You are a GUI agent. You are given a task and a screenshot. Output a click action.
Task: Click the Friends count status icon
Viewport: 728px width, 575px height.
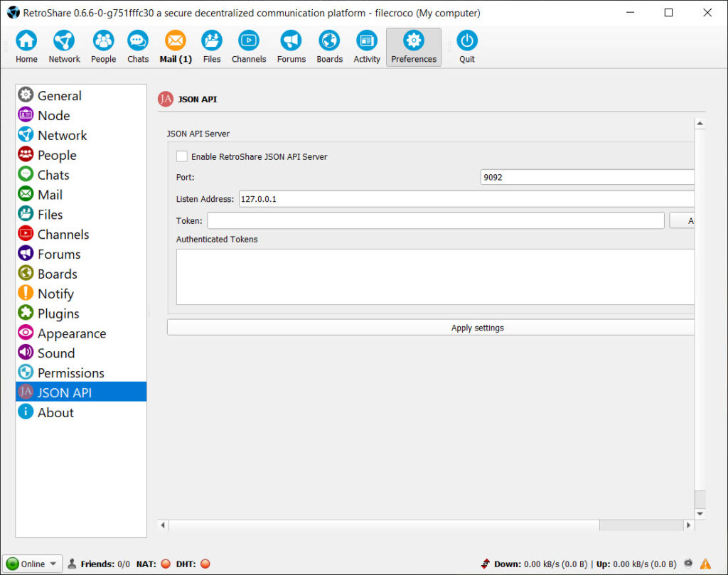(72, 564)
